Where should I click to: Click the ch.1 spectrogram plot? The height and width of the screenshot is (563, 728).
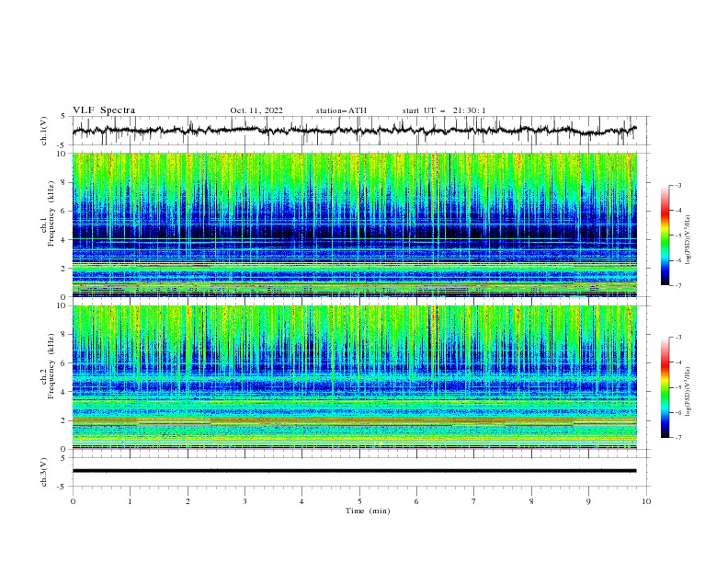355,224
